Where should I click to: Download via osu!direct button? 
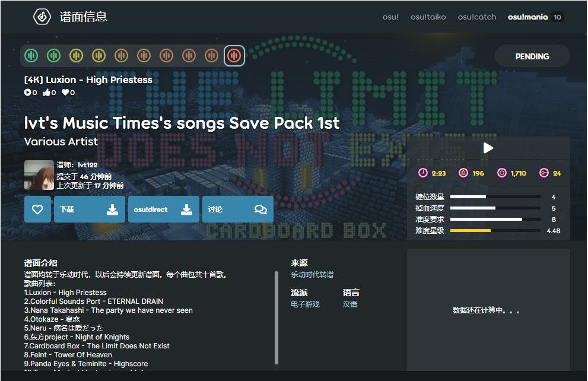point(164,209)
